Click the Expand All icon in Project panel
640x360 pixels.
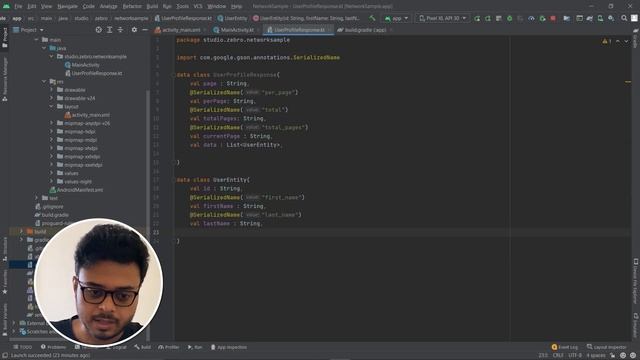tap(109, 30)
